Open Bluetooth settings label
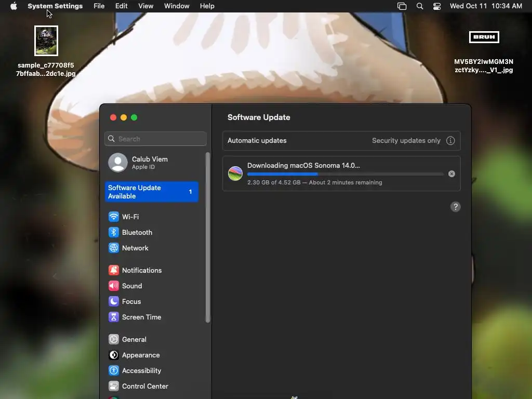 point(137,232)
